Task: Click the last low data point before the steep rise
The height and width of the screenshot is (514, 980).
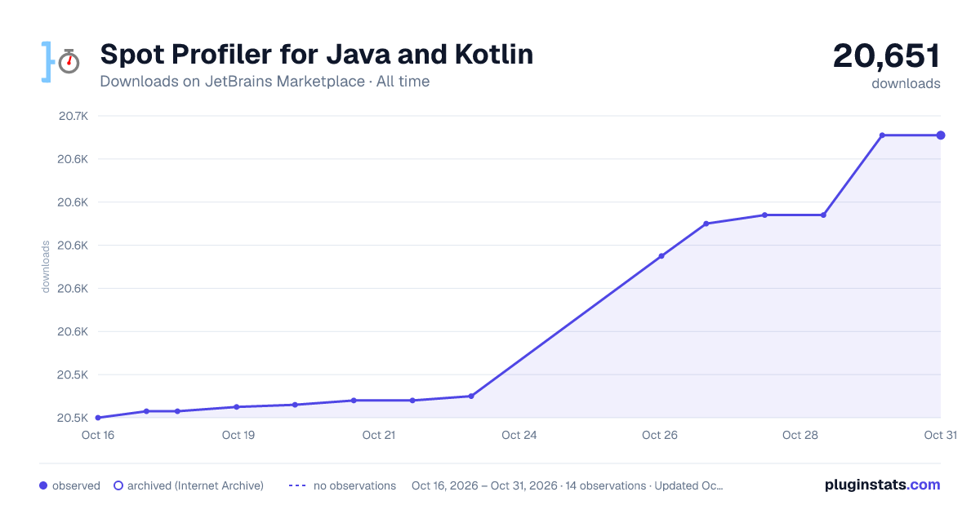Action: pos(470,396)
